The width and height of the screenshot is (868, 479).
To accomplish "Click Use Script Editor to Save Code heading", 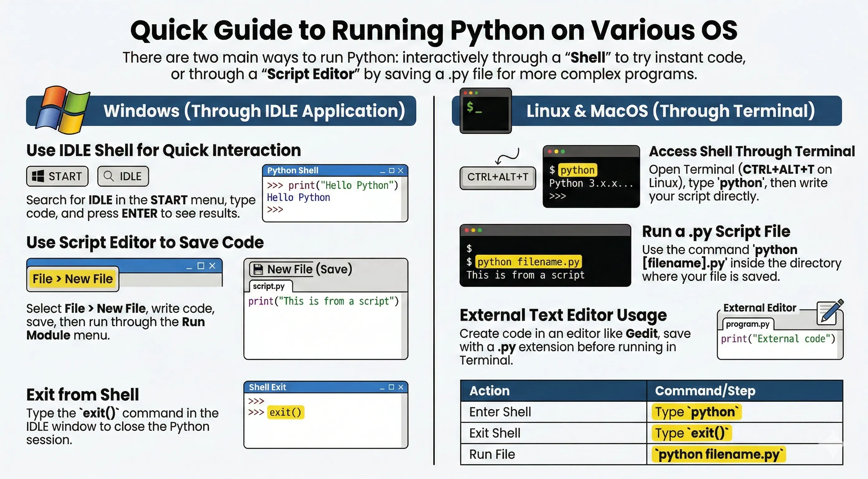I will [x=145, y=242].
